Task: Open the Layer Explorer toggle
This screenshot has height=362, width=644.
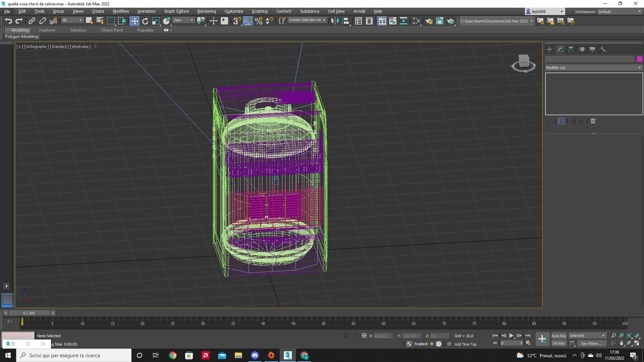Action: tap(369, 21)
